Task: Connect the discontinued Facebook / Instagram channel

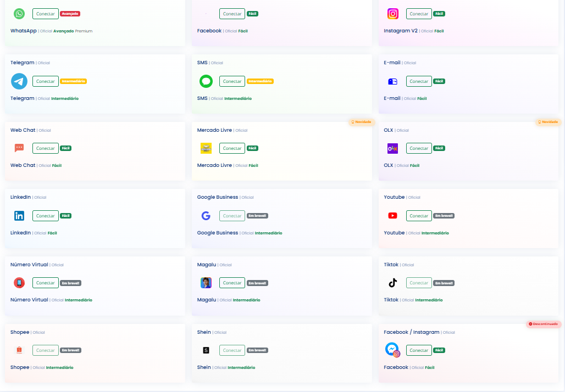Action: (419, 350)
